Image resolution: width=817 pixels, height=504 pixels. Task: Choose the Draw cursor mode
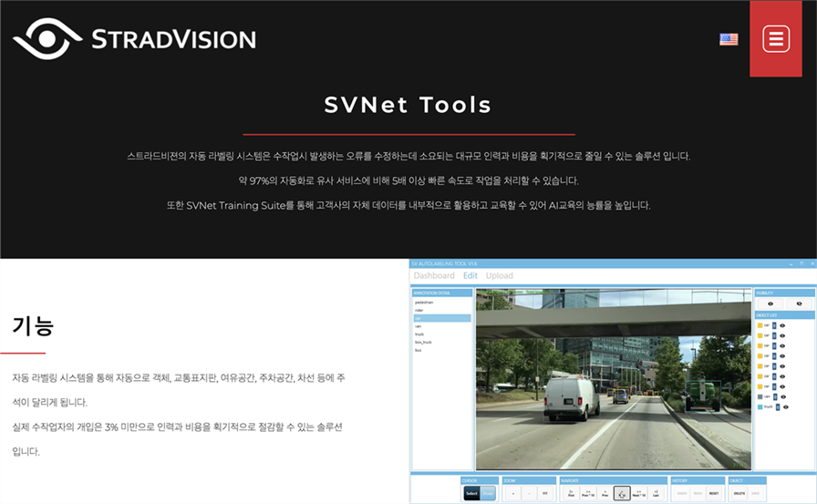point(488,493)
